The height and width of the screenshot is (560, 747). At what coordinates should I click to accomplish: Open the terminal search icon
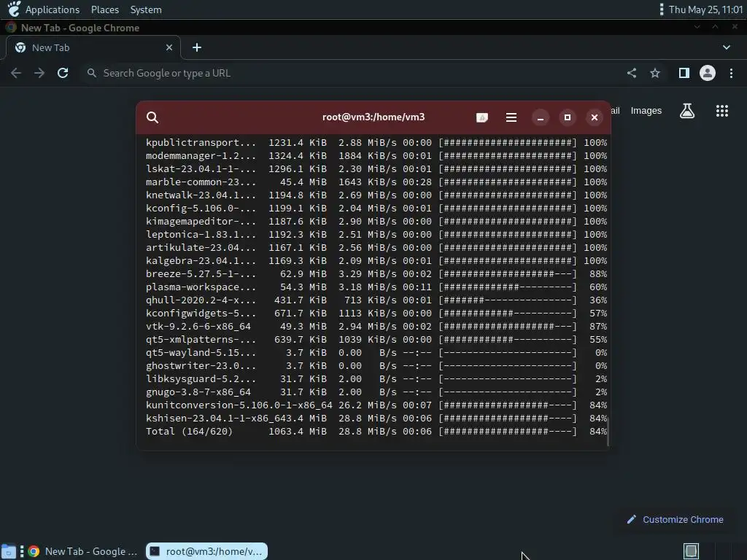pyautogui.click(x=152, y=117)
